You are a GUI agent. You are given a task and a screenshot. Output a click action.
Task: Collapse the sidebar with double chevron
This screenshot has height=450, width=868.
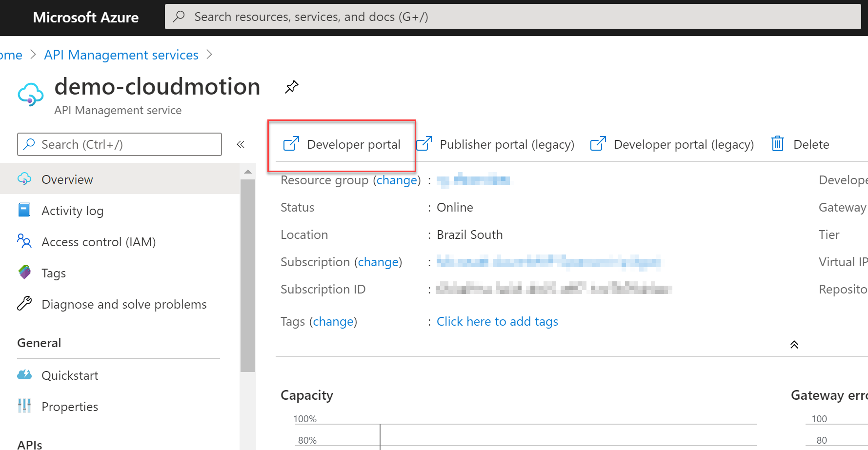(x=241, y=144)
